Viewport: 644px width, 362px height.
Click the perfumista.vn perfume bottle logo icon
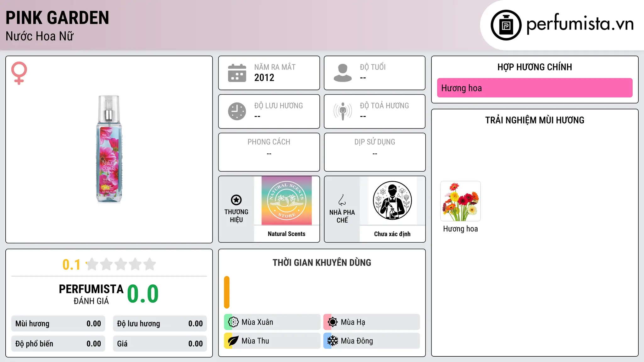(x=506, y=25)
